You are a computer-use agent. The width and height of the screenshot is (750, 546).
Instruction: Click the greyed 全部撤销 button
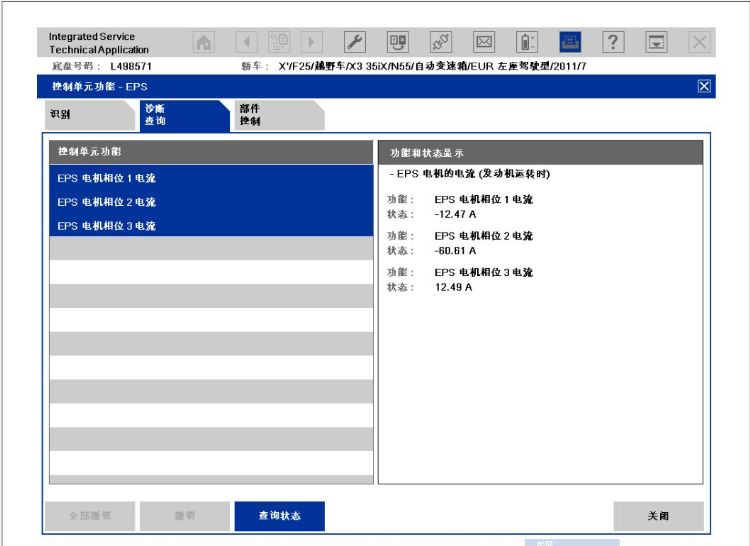click(x=90, y=516)
